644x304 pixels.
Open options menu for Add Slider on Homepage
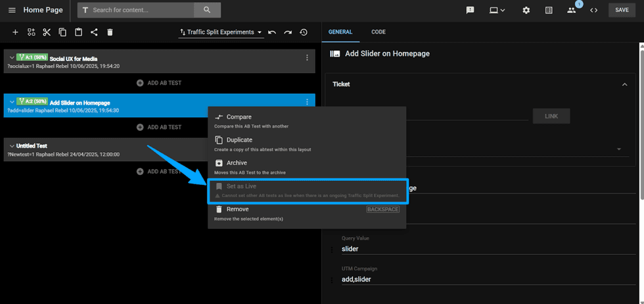[307, 102]
